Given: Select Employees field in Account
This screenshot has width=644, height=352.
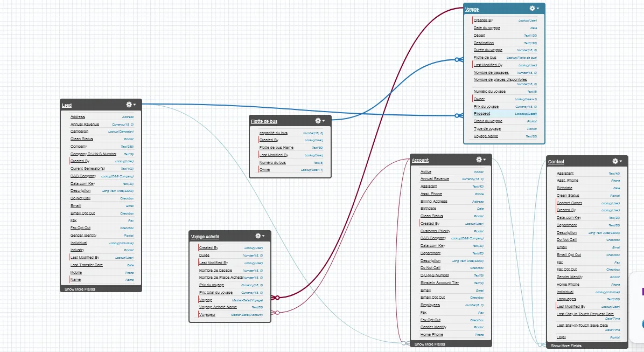Looking at the screenshot, I should (452, 305).
